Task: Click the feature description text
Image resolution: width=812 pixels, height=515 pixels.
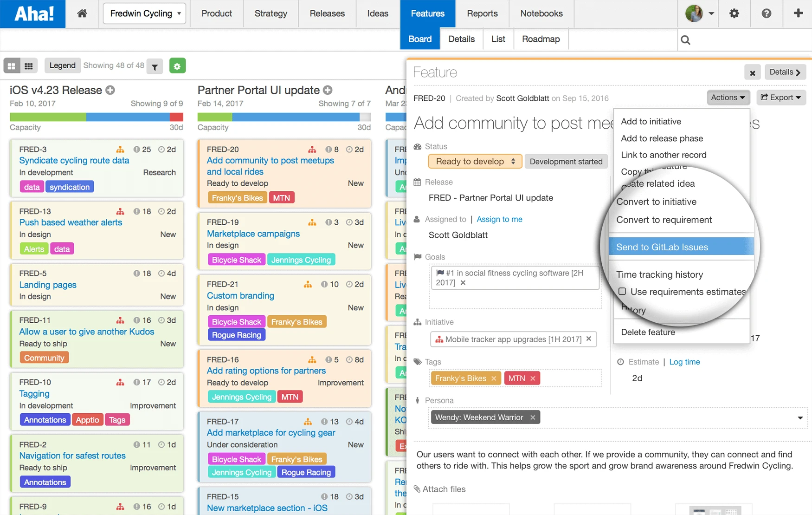Action: (x=605, y=460)
